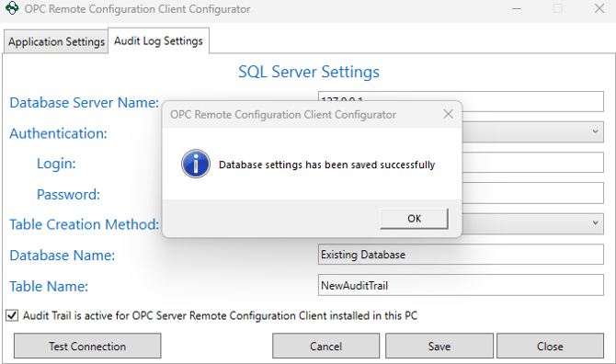Click the Table Creation Method label
This screenshot has width=616, height=364.
point(84,224)
